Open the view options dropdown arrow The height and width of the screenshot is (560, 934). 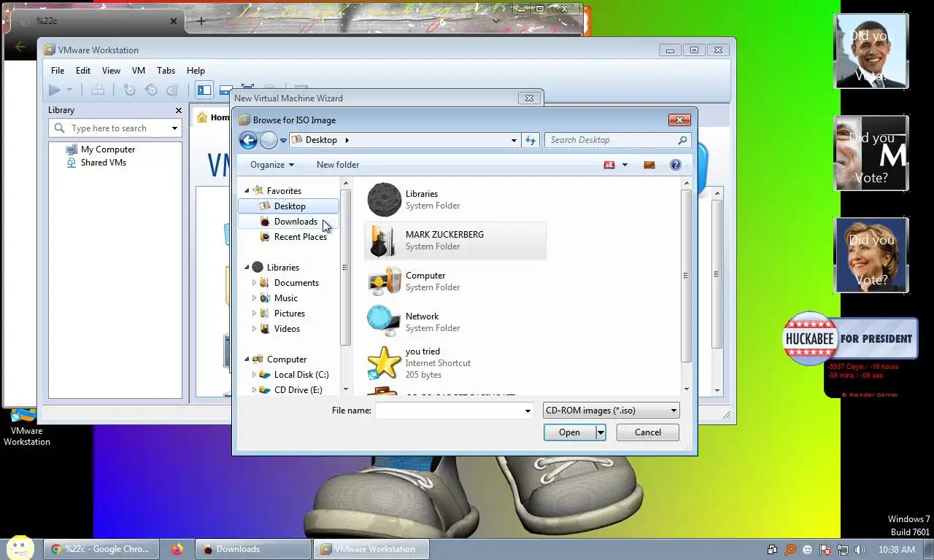[x=625, y=165]
